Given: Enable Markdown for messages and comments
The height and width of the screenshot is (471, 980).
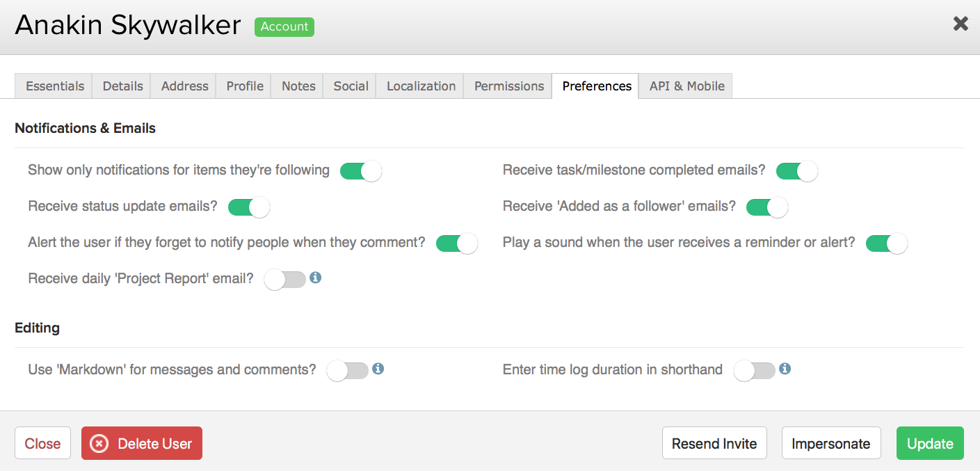Looking at the screenshot, I should point(348,371).
